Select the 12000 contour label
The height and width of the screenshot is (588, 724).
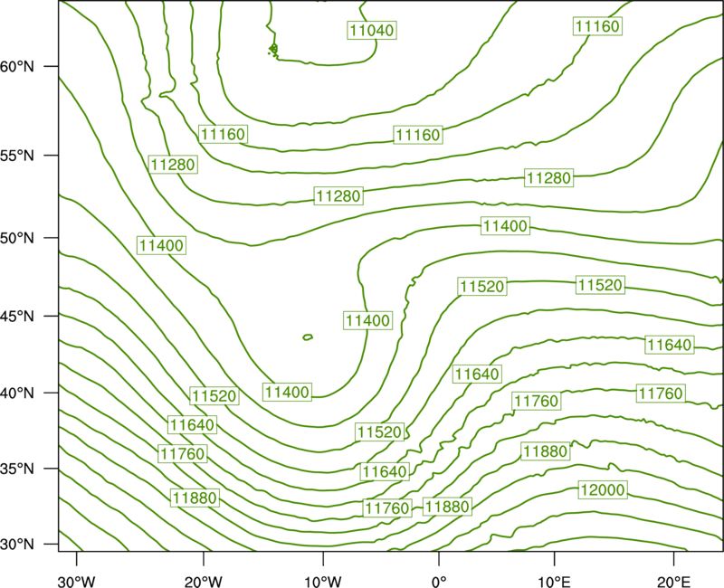603,489
